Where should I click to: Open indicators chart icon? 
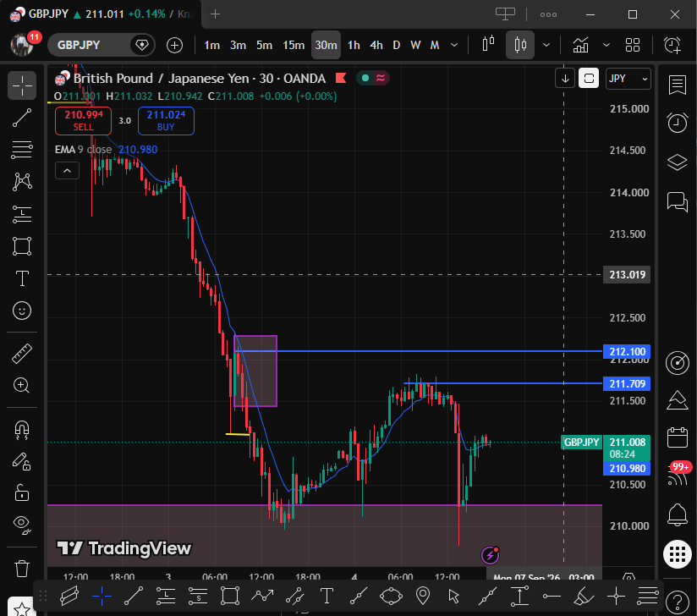pos(580,45)
